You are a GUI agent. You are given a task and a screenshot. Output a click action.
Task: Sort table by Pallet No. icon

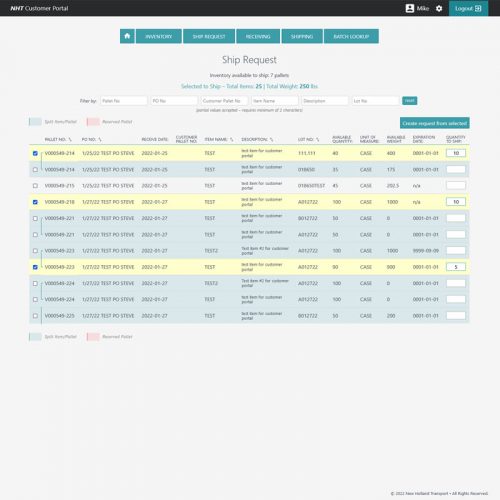point(70,139)
